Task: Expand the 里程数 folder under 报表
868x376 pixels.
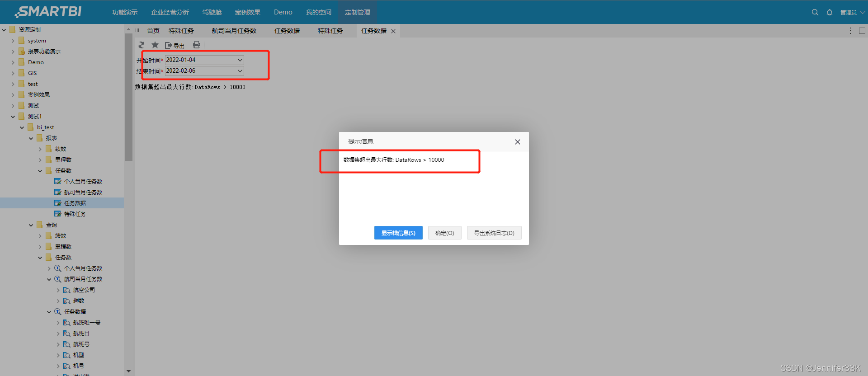Action: 40,160
